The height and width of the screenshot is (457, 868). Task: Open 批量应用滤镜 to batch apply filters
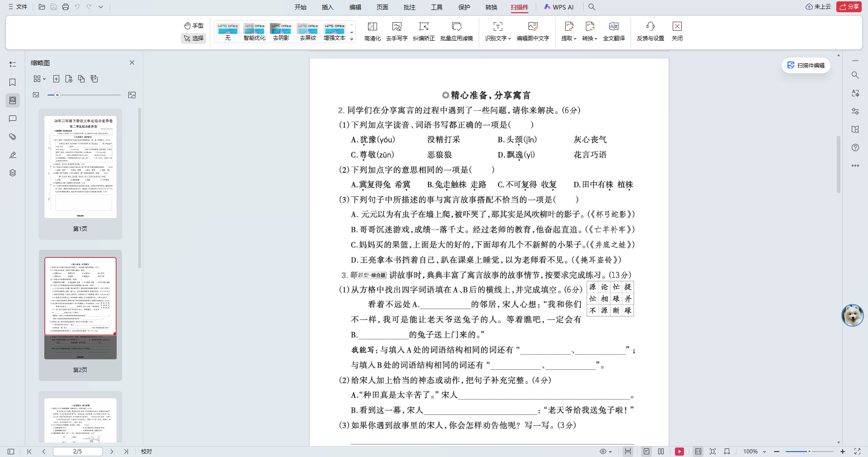point(457,31)
